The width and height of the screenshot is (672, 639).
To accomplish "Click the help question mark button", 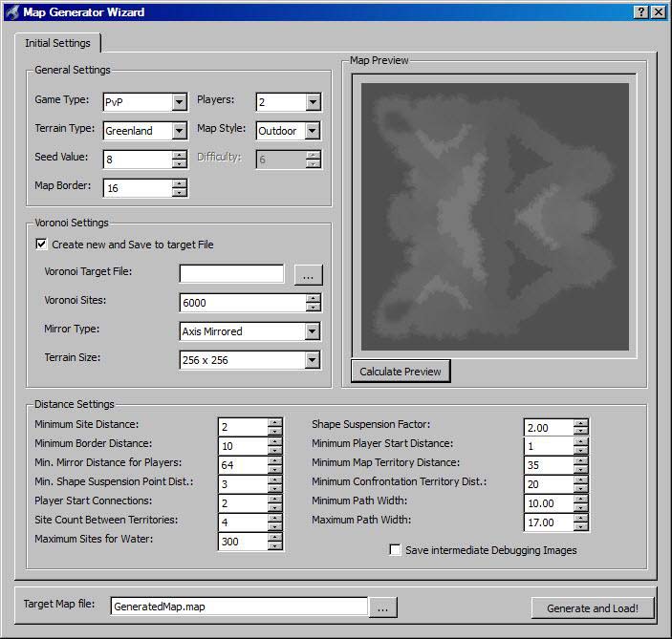I will tap(640, 11).
